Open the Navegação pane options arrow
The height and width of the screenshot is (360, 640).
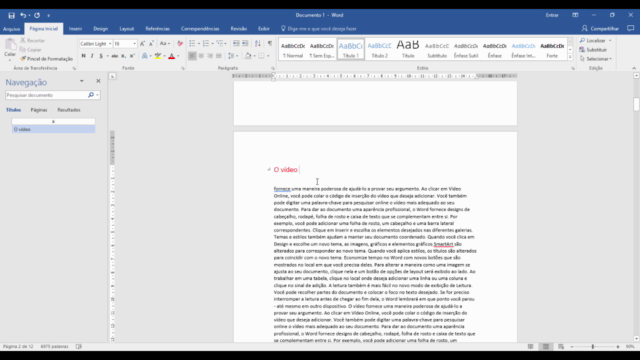pyautogui.click(x=82, y=81)
